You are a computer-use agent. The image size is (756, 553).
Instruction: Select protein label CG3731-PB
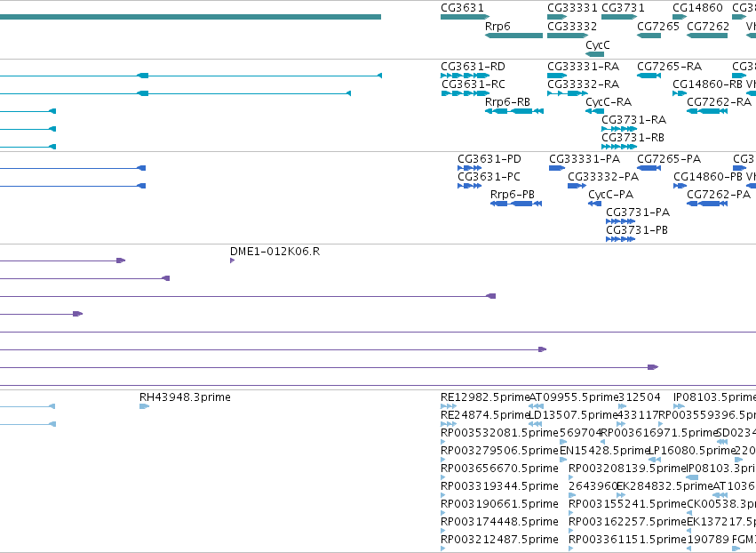[x=637, y=230]
